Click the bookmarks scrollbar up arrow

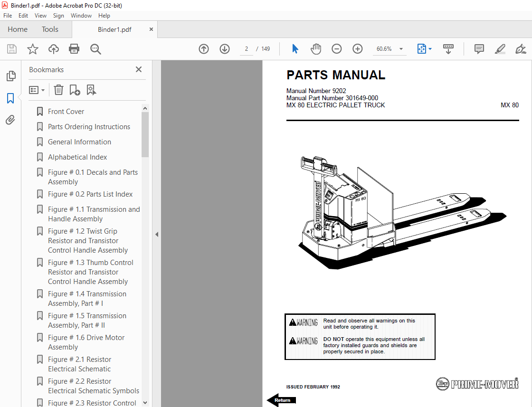tap(145, 109)
